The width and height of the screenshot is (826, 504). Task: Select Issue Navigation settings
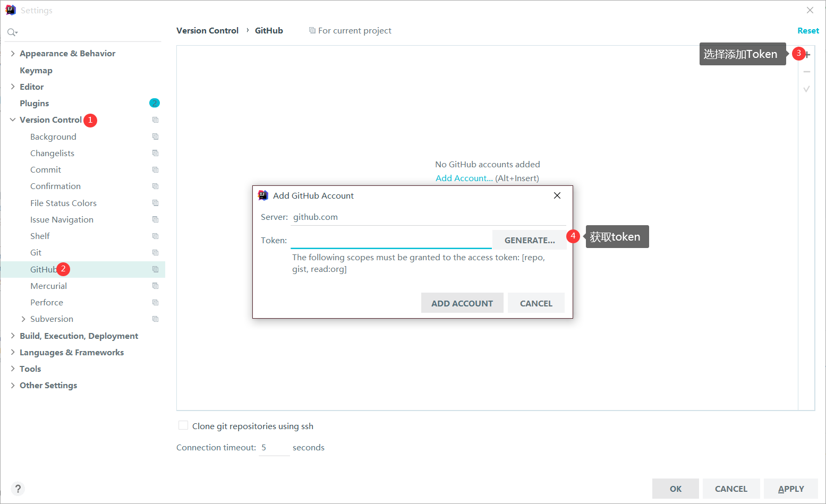(x=62, y=219)
